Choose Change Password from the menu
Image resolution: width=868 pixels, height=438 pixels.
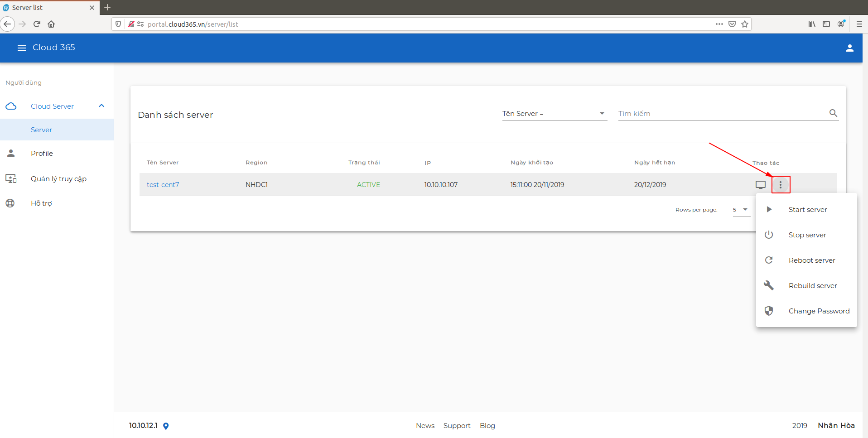click(x=806, y=311)
